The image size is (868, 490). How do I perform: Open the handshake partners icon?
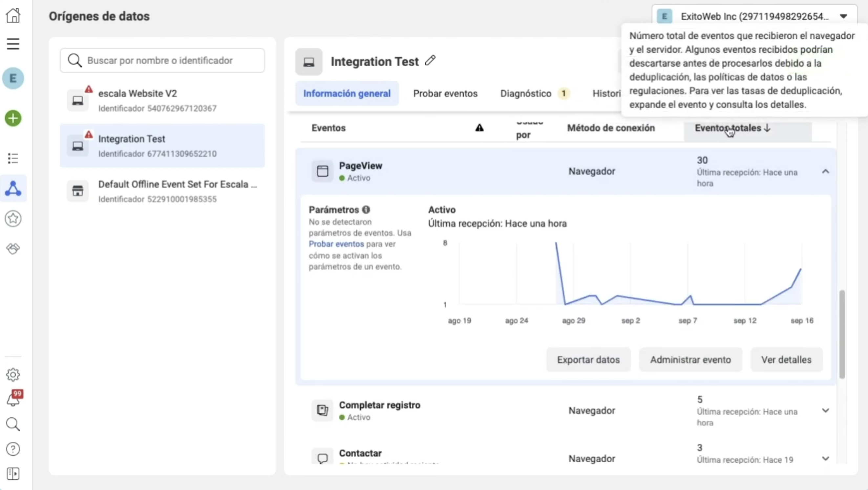point(13,249)
